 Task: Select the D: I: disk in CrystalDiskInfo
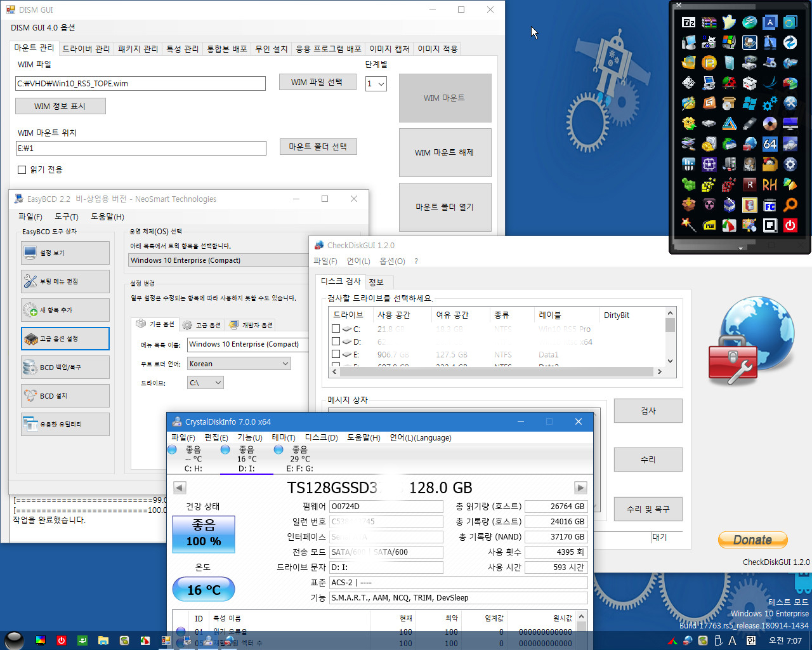coord(247,459)
